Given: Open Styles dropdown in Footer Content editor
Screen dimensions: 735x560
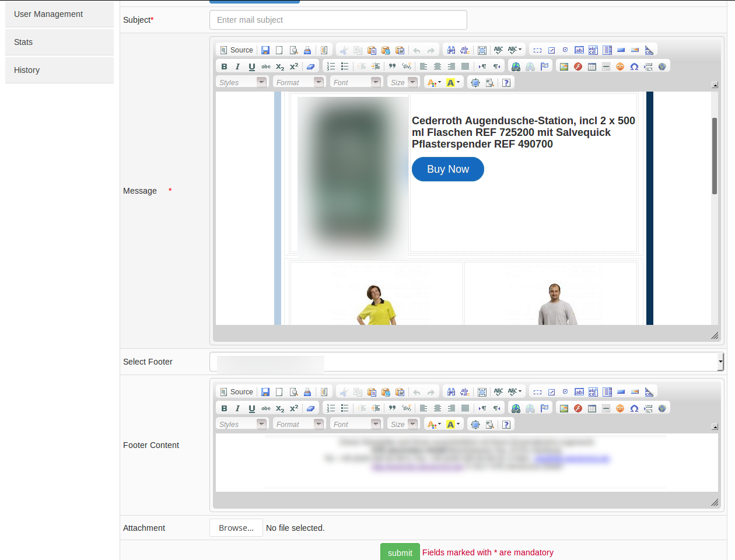Looking at the screenshot, I should [242, 424].
